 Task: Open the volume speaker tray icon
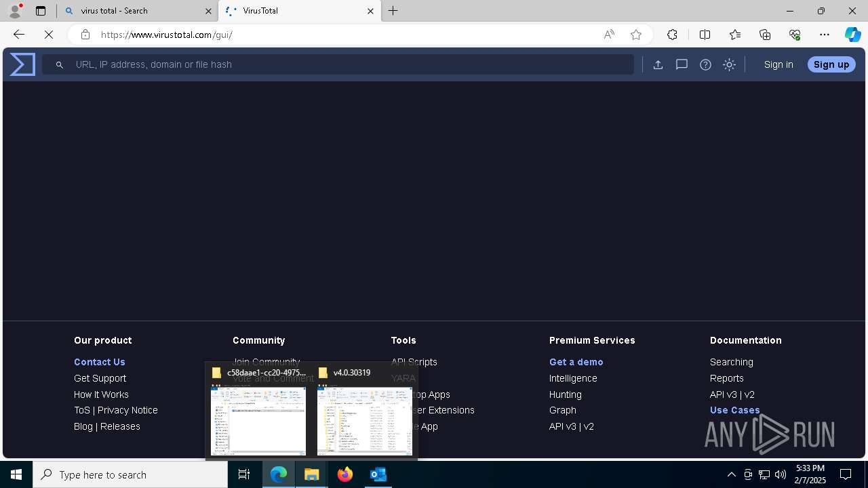781,474
